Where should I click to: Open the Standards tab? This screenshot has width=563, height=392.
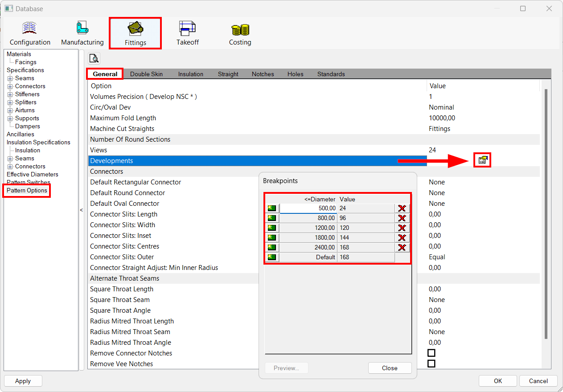pyautogui.click(x=331, y=74)
